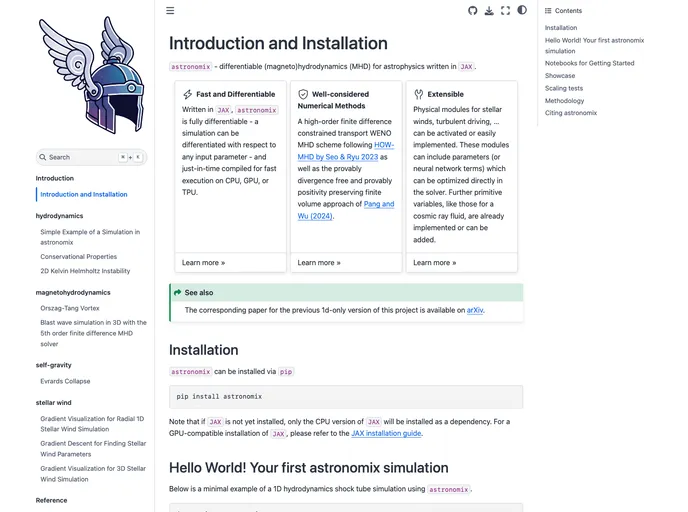Viewport: 688px width, 512px height.
Task: Click the Hello World! Your first astronomix simulation heading
Action: [308, 468]
